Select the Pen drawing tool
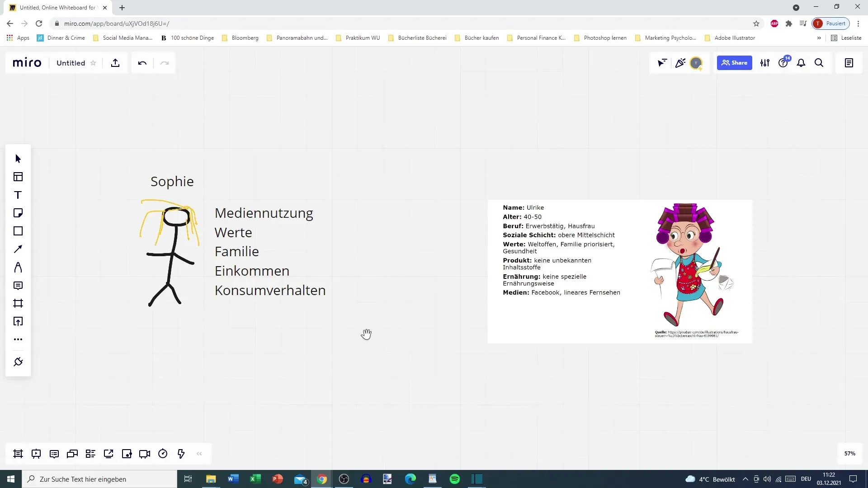 point(18,267)
